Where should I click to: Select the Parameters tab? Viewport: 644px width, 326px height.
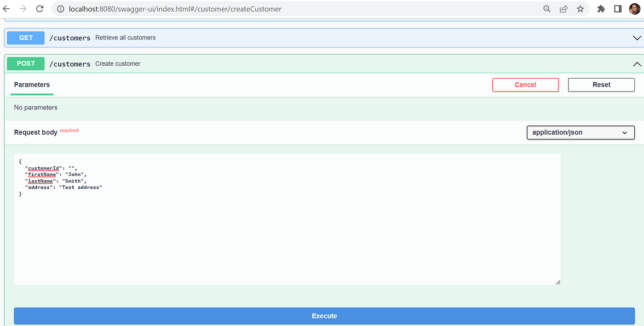[x=32, y=85]
